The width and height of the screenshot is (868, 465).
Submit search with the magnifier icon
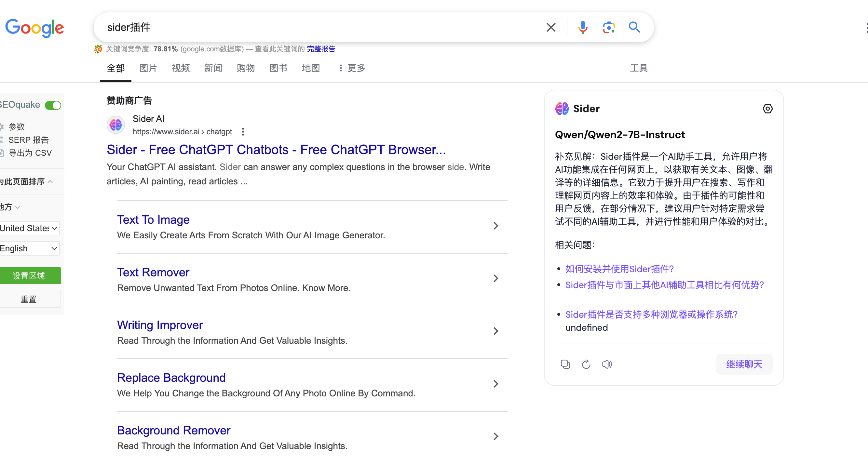click(x=634, y=27)
